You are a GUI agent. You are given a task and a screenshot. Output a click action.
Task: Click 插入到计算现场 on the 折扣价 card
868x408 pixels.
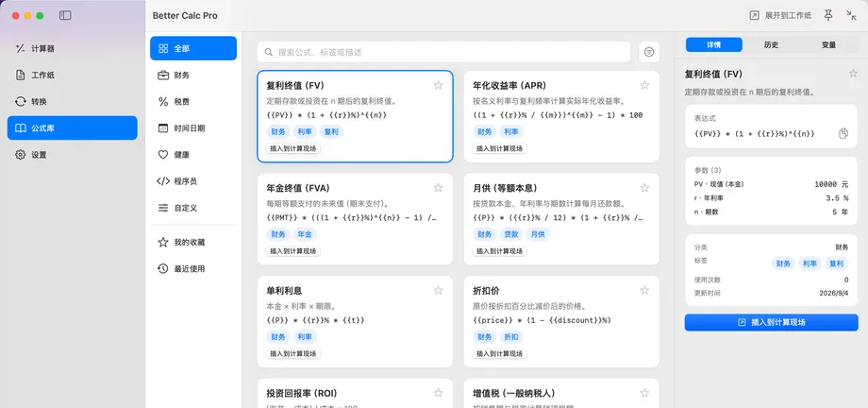(x=500, y=353)
